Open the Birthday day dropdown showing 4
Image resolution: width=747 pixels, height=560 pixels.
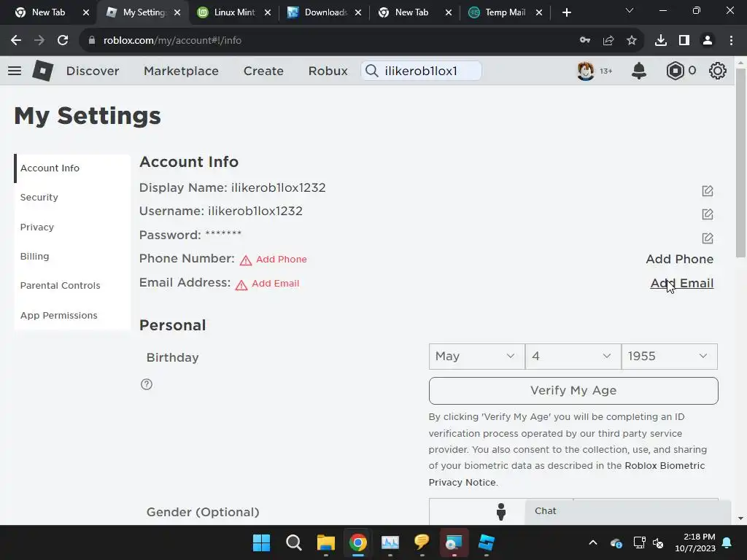(x=573, y=356)
